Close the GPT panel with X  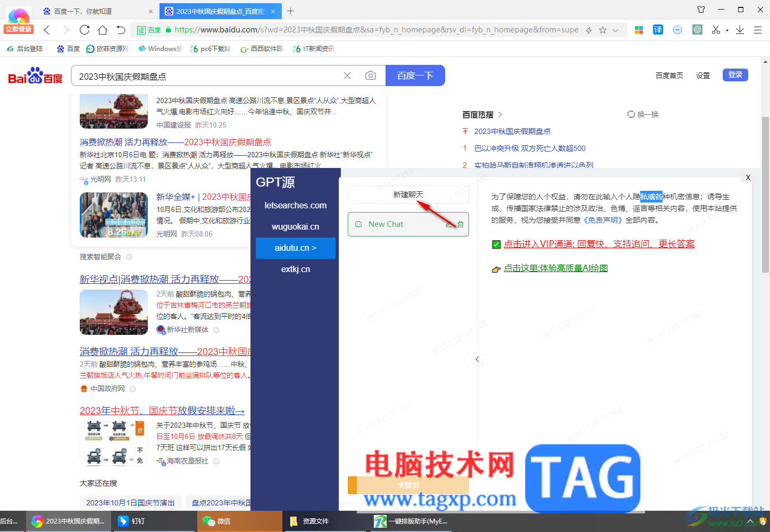point(748,178)
